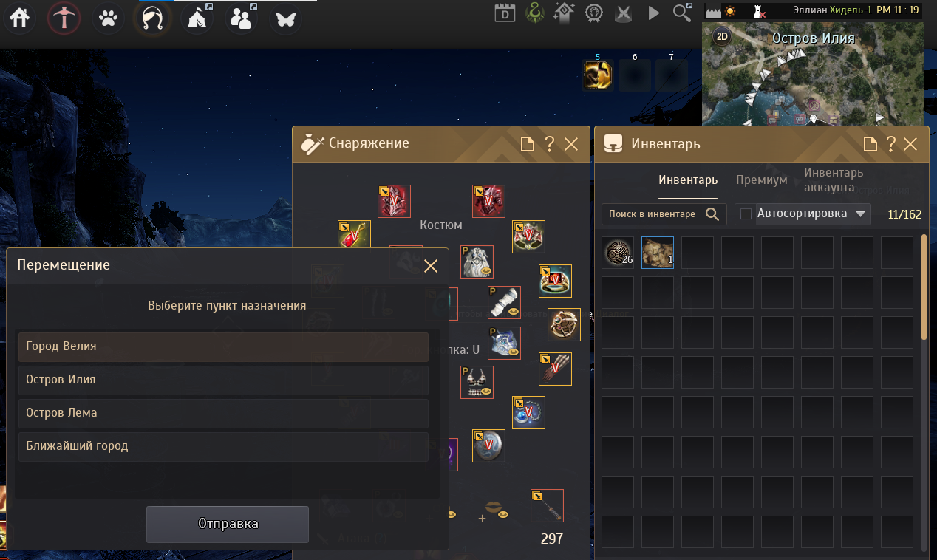Click the 2D minimap toggle button
This screenshot has height=560, width=937.
[x=721, y=37]
